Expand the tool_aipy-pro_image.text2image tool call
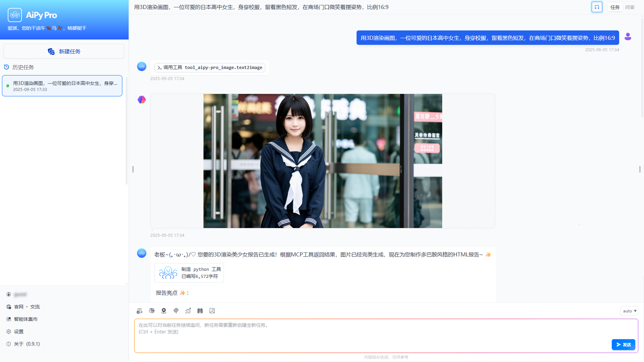Image resolution: width=644 pixels, height=362 pixels. (210, 68)
